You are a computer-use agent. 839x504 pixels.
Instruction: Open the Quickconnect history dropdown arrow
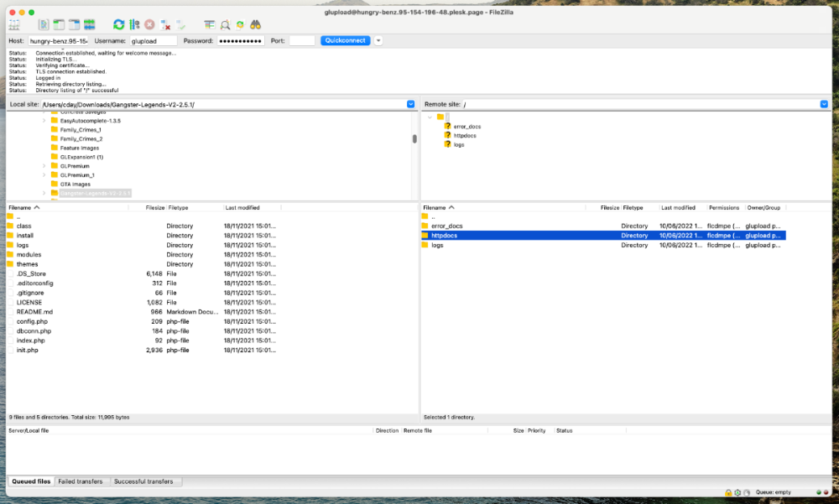point(378,40)
